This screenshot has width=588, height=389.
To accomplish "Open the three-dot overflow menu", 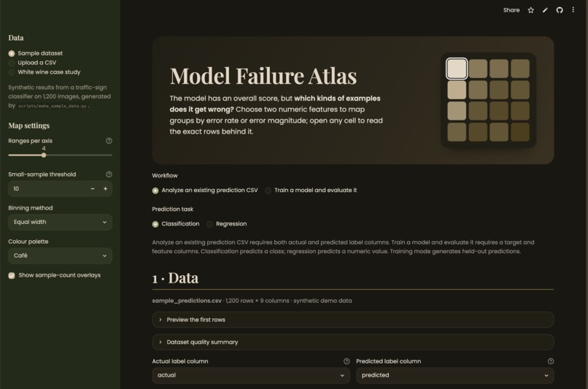I will click(573, 9).
